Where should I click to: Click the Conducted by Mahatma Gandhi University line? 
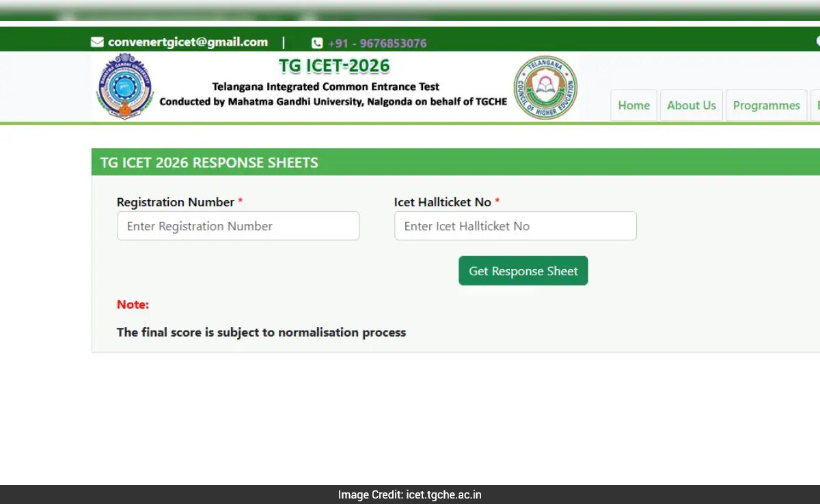(333, 102)
